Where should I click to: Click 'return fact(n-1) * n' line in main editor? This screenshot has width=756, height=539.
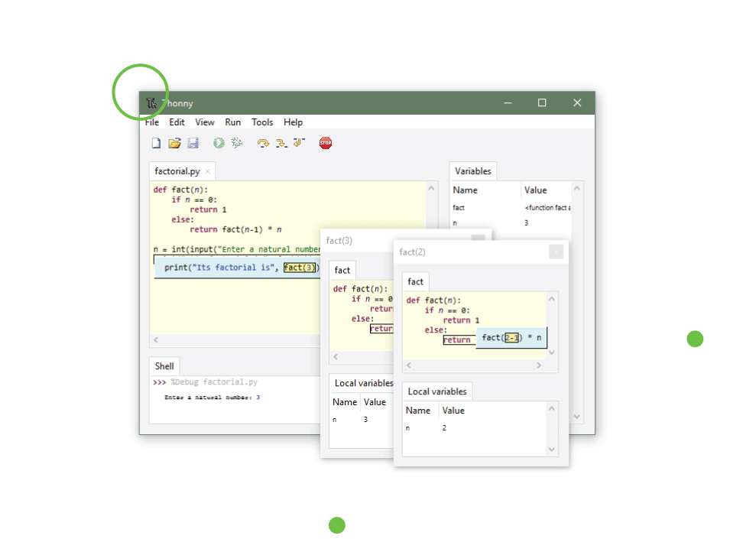(x=235, y=229)
